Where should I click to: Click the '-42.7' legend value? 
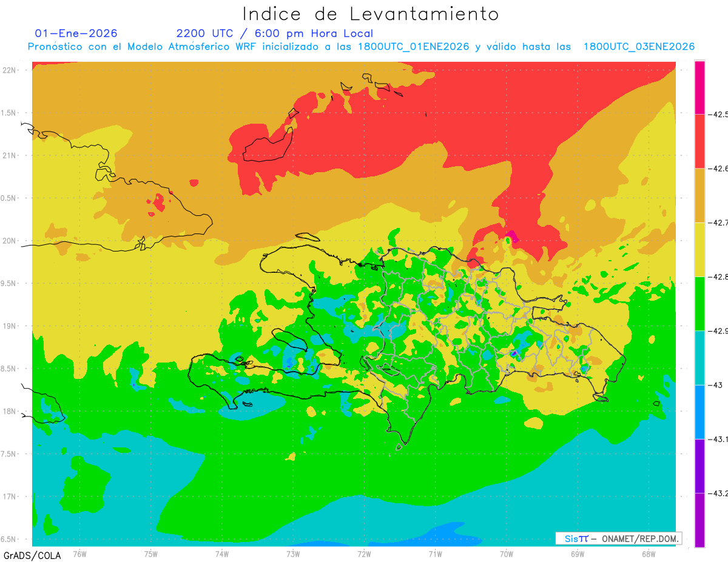(x=718, y=222)
